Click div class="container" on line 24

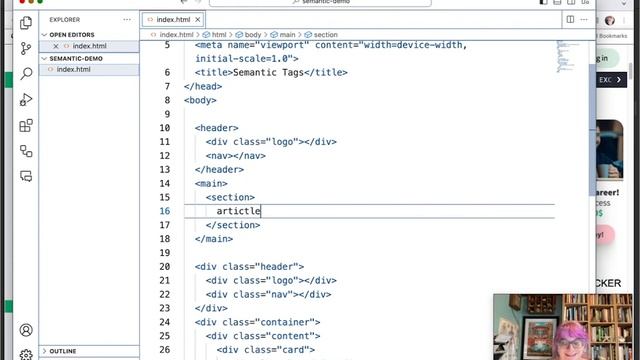pyautogui.click(x=257, y=322)
